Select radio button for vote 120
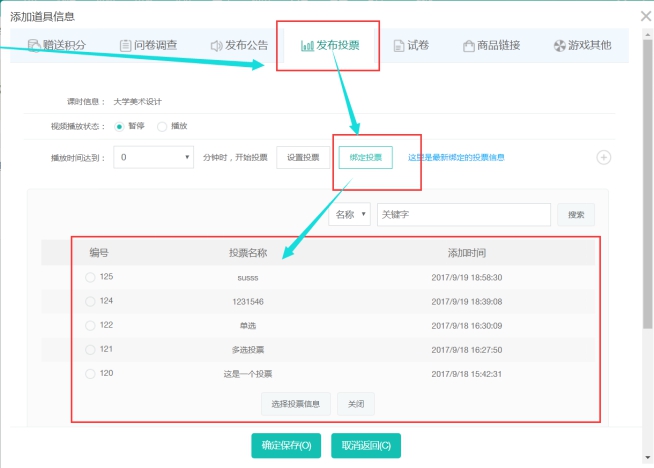Image resolution: width=654 pixels, height=468 pixels. pyautogui.click(x=90, y=374)
